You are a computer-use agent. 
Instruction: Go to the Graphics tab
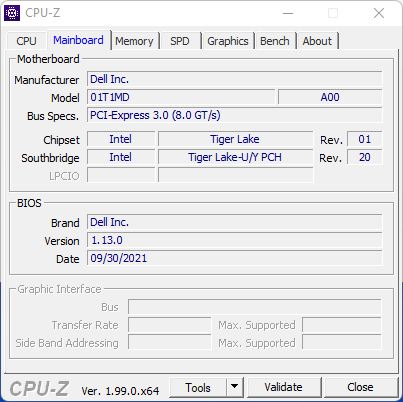pyautogui.click(x=228, y=41)
